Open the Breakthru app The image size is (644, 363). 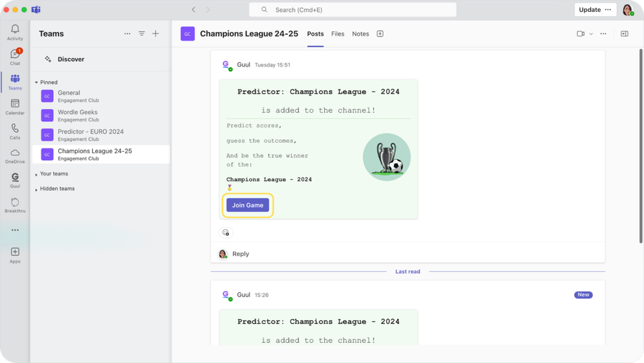click(x=15, y=205)
